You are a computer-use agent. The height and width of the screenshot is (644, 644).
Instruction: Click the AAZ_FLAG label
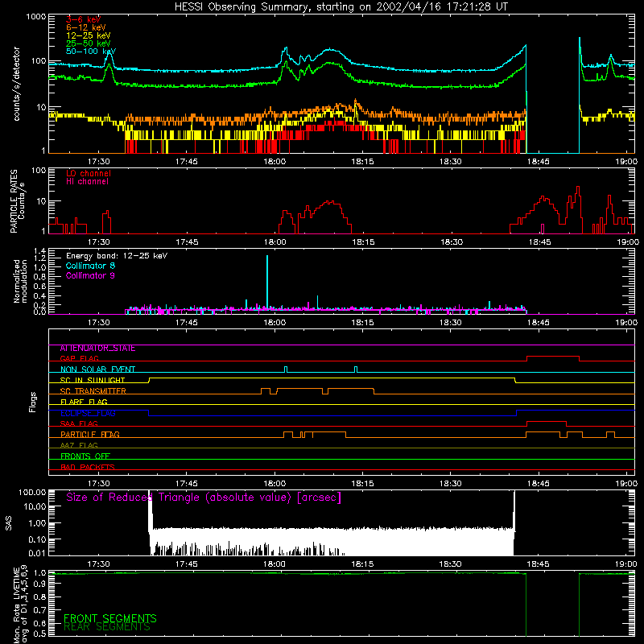[79, 445]
